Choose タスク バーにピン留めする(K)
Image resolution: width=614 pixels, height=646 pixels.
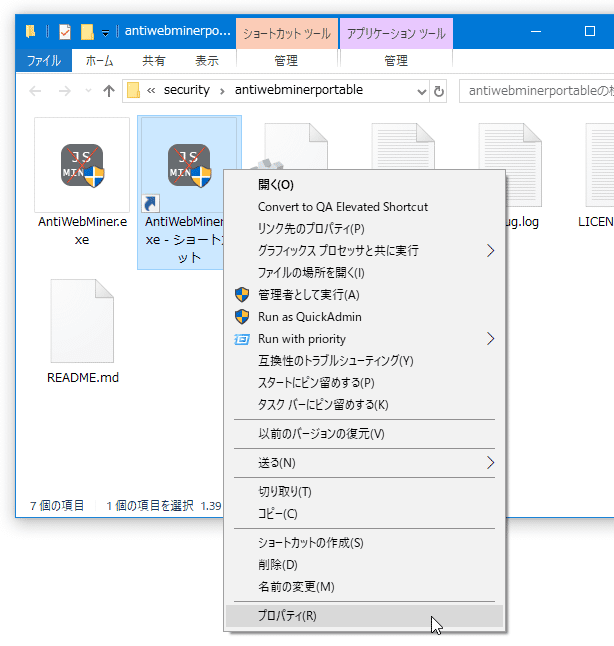pyautogui.click(x=364, y=405)
